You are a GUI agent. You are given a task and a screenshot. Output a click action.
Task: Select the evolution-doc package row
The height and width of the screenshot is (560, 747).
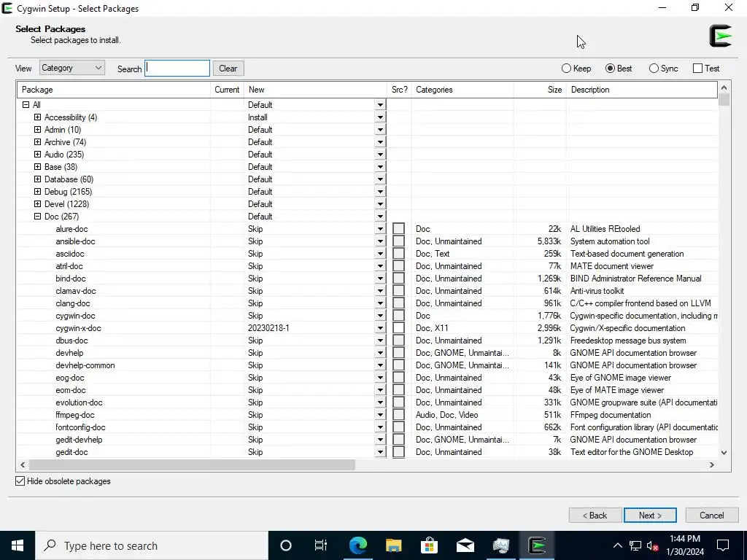tap(368, 402)
